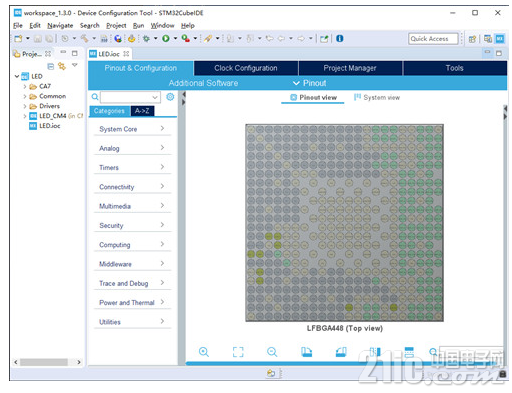Expand the Multimedia category
This screenshot has height=393, width=512.
click(x=132, y=206)
